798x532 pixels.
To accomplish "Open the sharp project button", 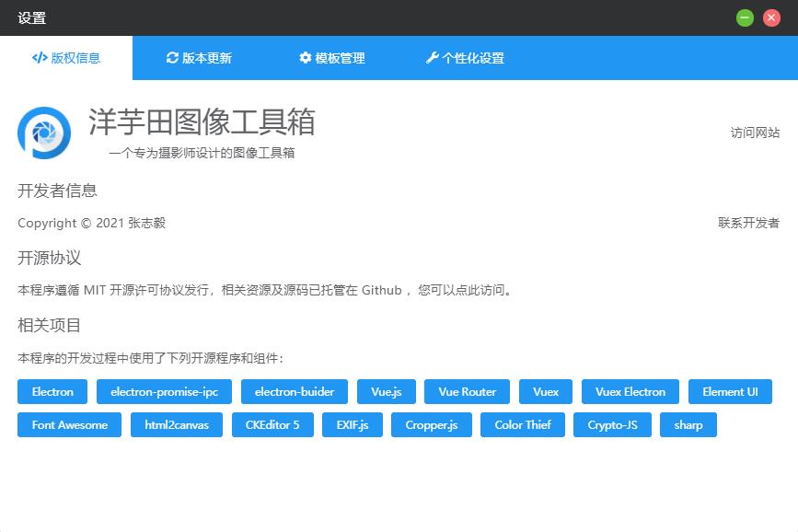I will pyautogui.click(x=688, y=424).
